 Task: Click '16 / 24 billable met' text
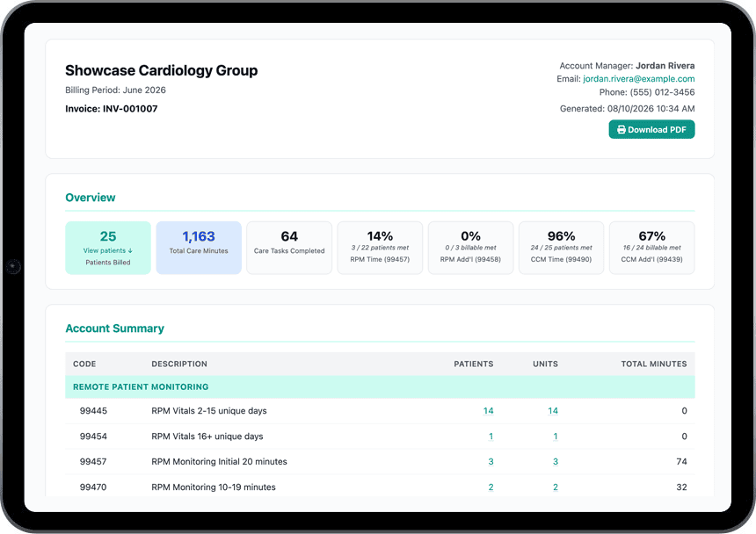[652, 248]
